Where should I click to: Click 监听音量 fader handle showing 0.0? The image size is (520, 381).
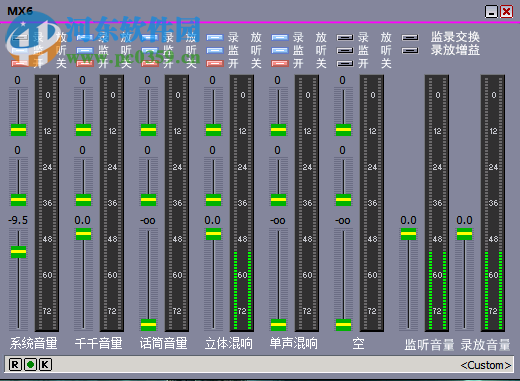pyautogui.click(x=408, y=234)
